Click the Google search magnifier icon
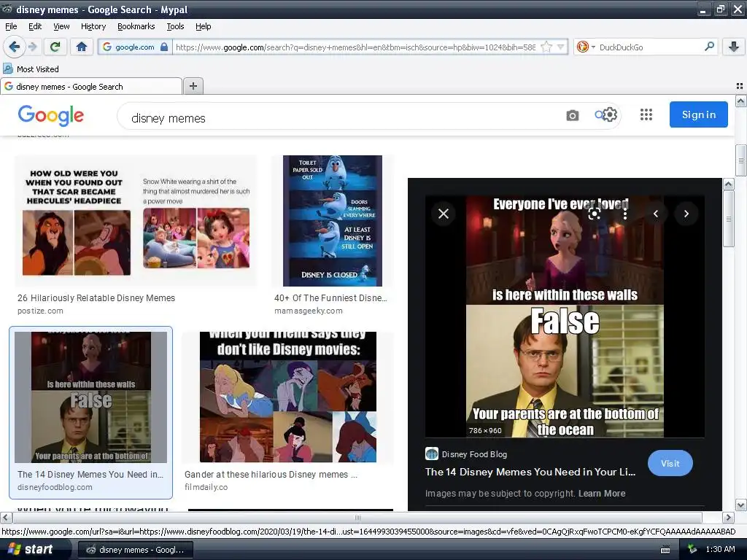Screen dimensions: 747x560 pos(599,114)
